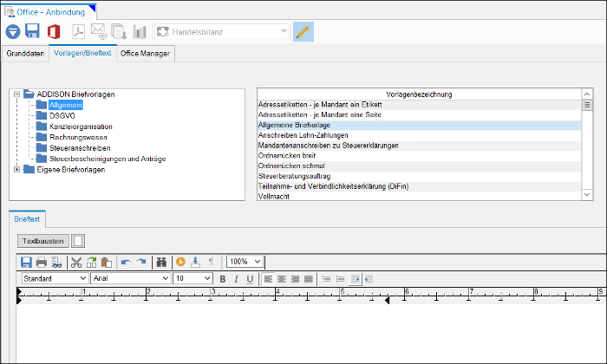Screen dimensions: 607x364
Task: Click the blue download-arrow icon in the editor
Action: point(195,263)
